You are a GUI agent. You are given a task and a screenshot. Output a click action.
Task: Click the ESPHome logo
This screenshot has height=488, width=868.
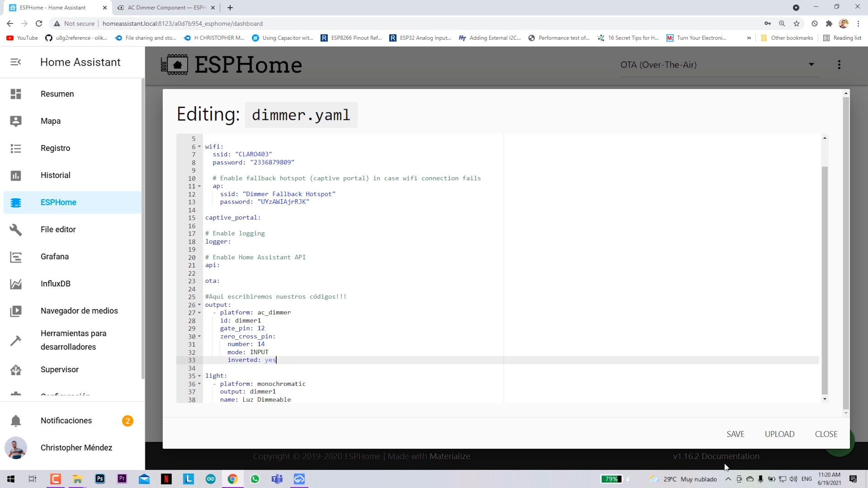coord(231,65)
